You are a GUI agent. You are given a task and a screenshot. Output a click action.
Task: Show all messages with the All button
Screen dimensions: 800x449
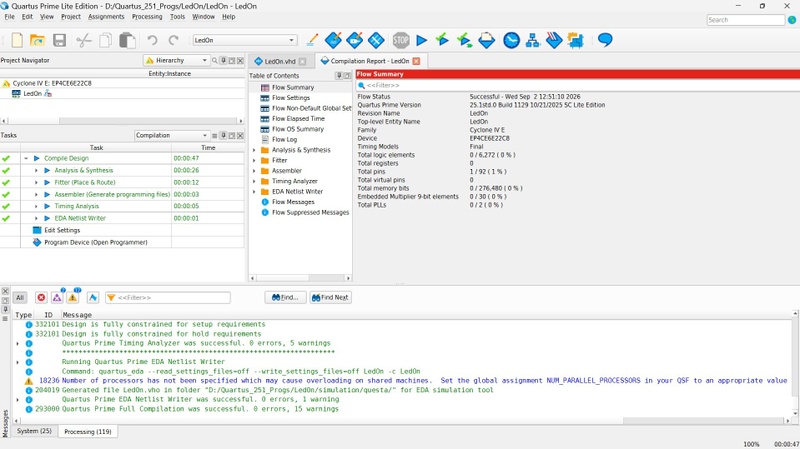20,297
